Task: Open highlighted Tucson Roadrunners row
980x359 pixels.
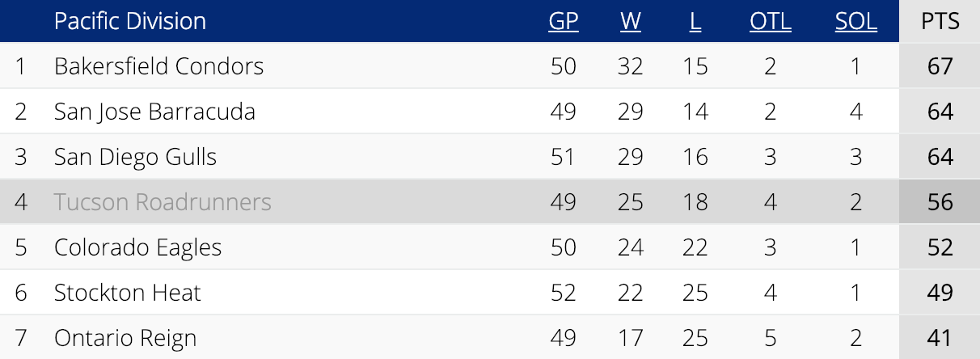Action: [x=490, y=201]
